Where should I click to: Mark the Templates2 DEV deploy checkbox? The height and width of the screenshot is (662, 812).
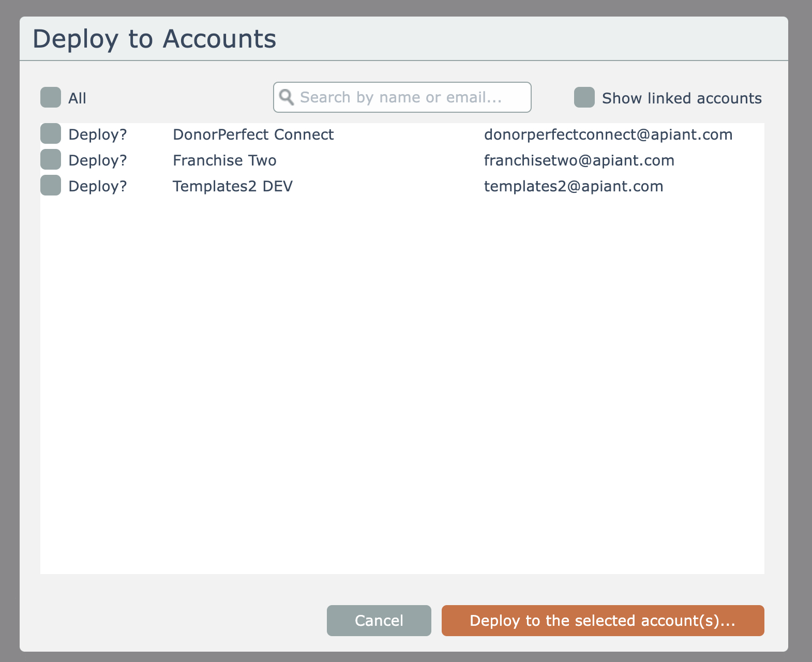click(51, 185)
